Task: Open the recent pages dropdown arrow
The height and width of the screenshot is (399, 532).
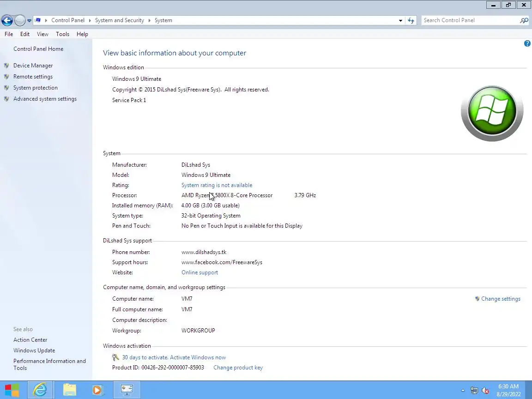Action: [x=29, y=20]
